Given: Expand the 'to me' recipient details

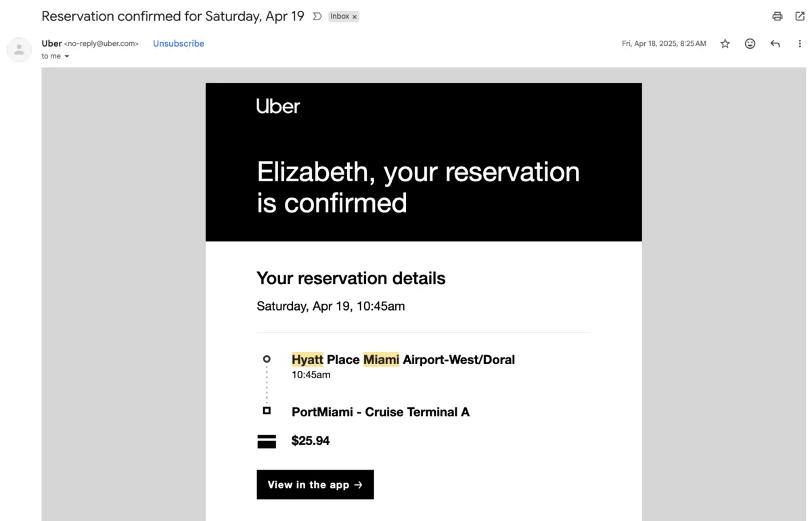Looking at the screenshot, I should (x=51, y=56).
